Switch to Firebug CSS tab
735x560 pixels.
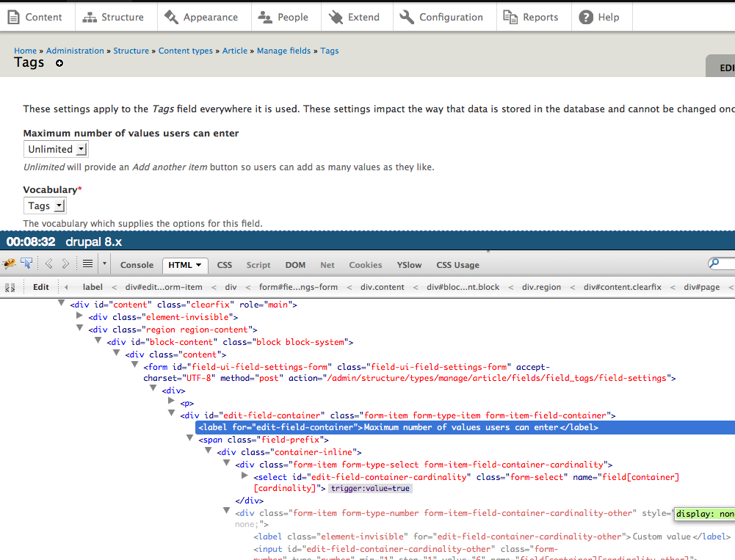(225, 265)
